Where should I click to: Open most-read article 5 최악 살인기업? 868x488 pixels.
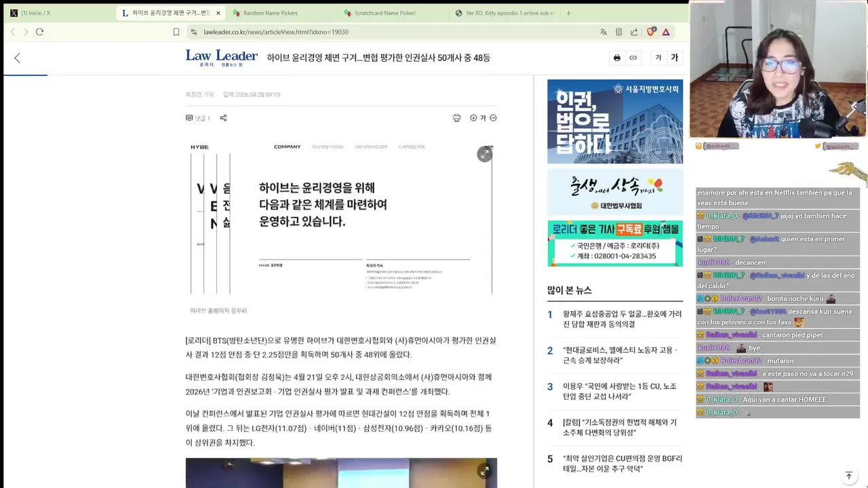(622, 464)
